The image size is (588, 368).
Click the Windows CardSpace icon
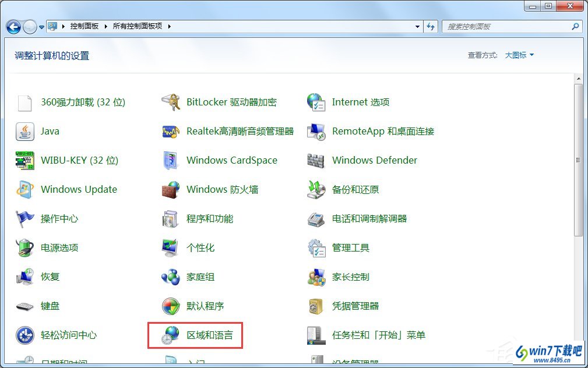(171, 160)
